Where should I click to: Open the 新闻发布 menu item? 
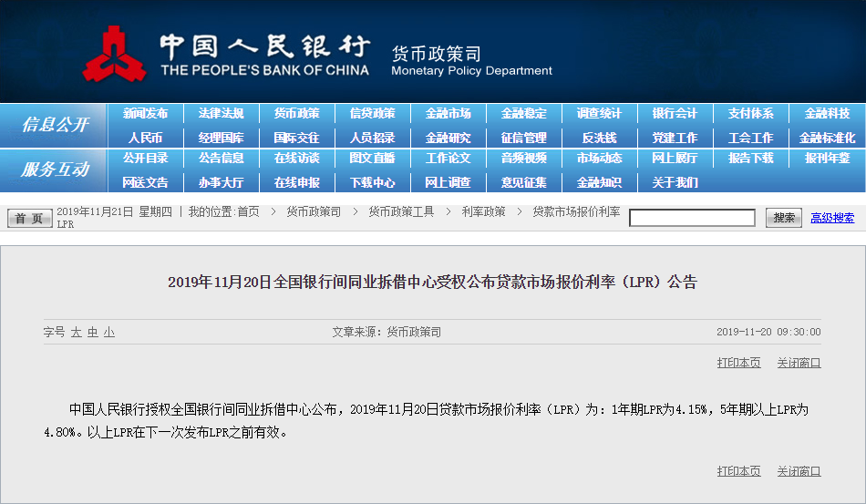tap(146, 114)
